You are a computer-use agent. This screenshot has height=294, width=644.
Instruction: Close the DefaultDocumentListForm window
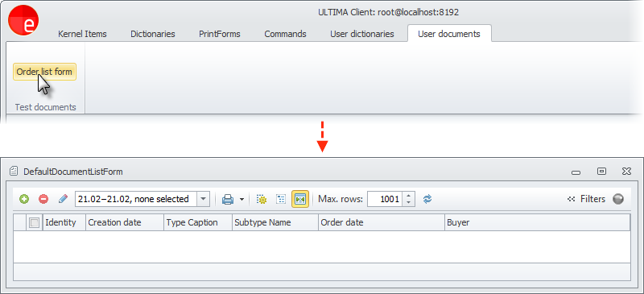point(626,171)
